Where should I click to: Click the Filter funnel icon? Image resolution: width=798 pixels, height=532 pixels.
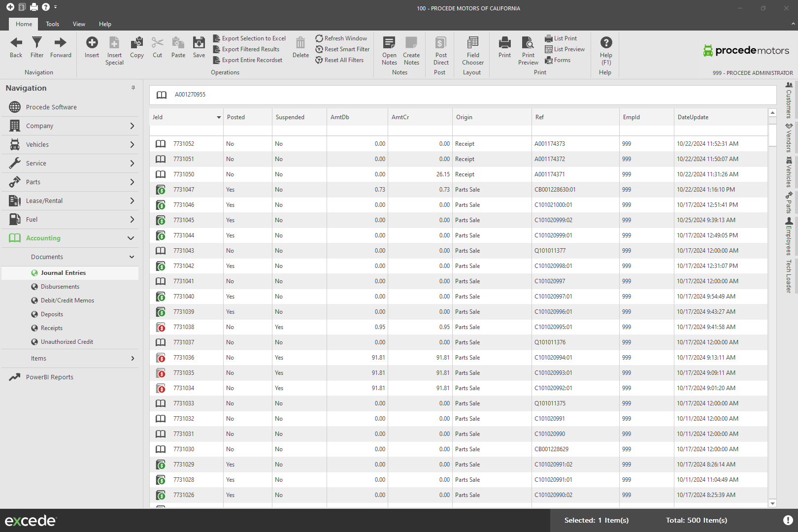point(37,43)
